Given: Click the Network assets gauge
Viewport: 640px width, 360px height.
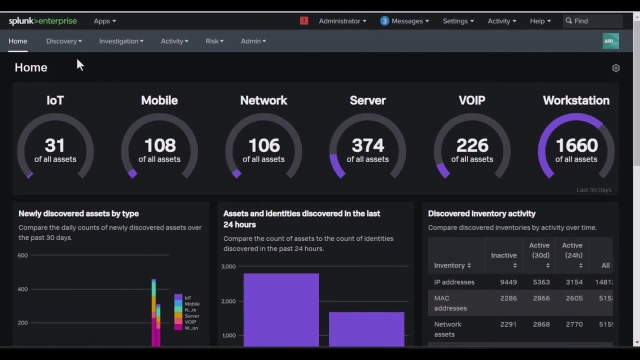Looking at the screenshot, I should pos(264,147).
